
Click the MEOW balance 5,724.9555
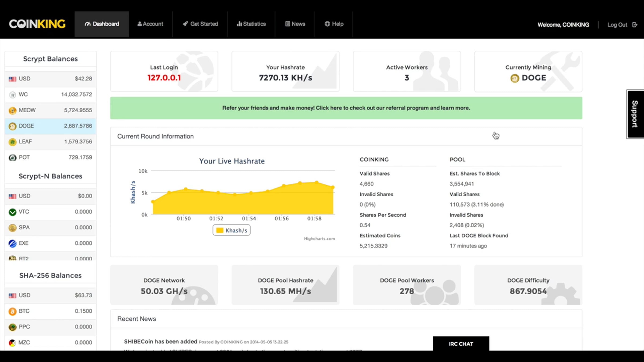[78, 110]
